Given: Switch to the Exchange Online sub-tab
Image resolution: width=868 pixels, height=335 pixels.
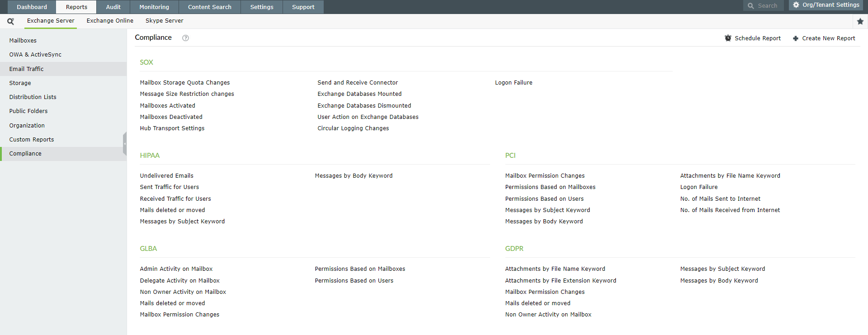Looking at the screenshot, I should pyautogui.click(x=110, y=21).
